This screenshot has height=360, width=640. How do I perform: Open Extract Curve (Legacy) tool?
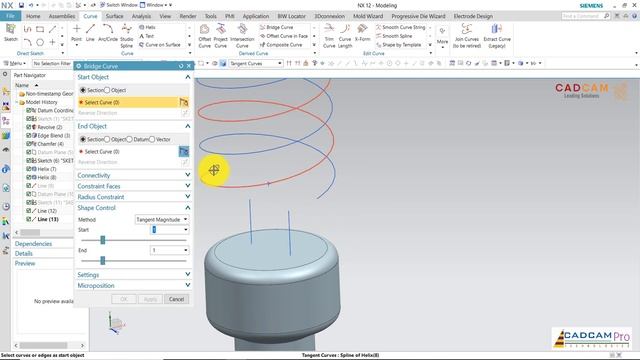coord(497,36)
